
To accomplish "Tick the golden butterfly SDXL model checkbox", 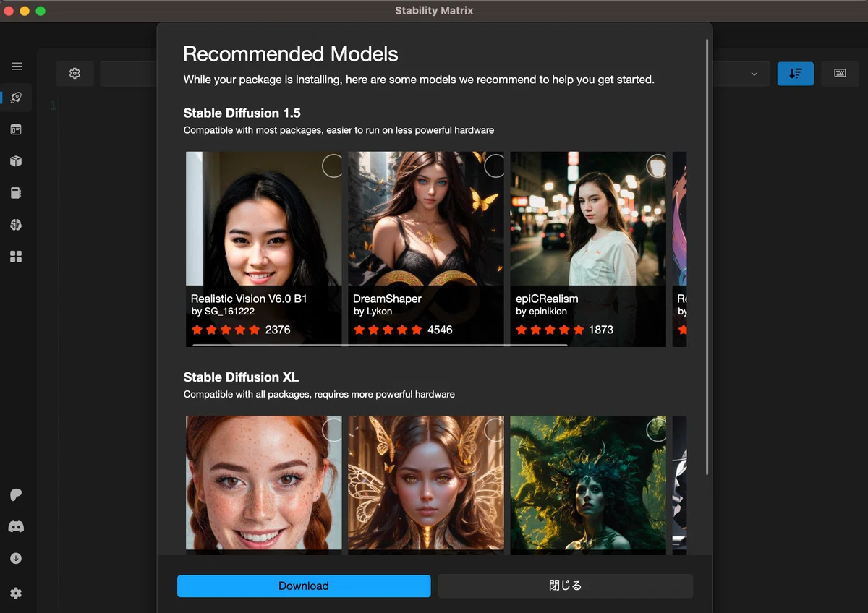I will click(x=494, y=429).
